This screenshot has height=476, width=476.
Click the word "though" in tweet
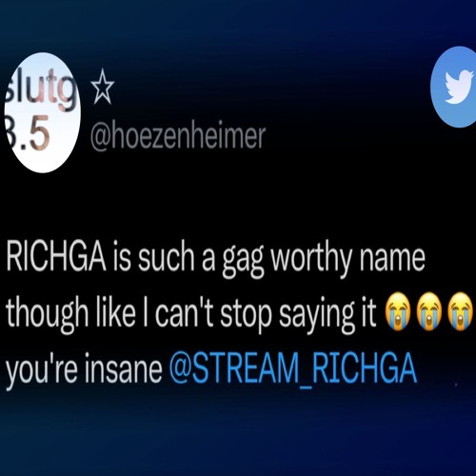[x=47, y=313]
